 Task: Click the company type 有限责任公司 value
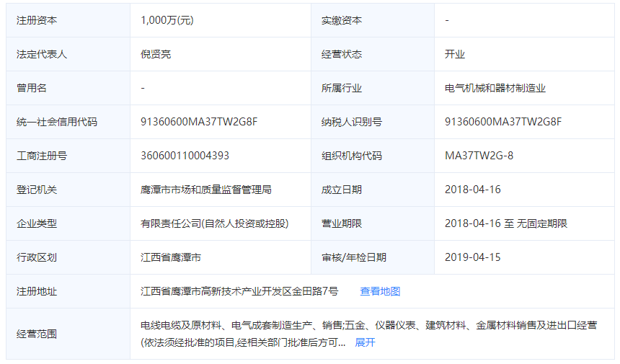(214, 223)
